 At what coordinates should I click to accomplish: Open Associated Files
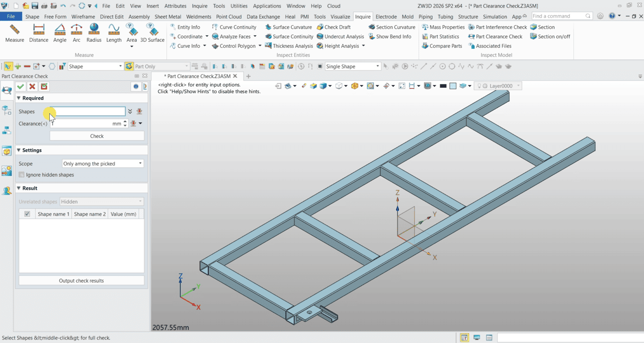point(489,46)
